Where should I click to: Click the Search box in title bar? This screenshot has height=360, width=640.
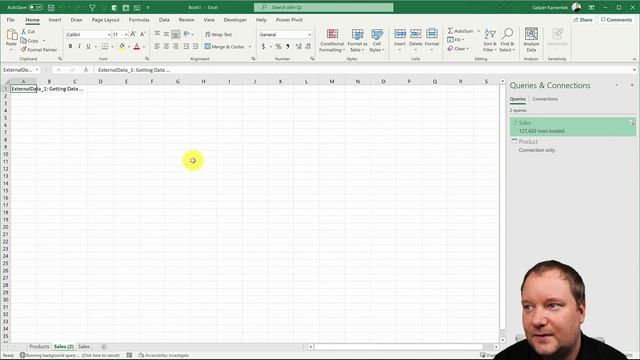pyautogui.click(x=324, y=7)
